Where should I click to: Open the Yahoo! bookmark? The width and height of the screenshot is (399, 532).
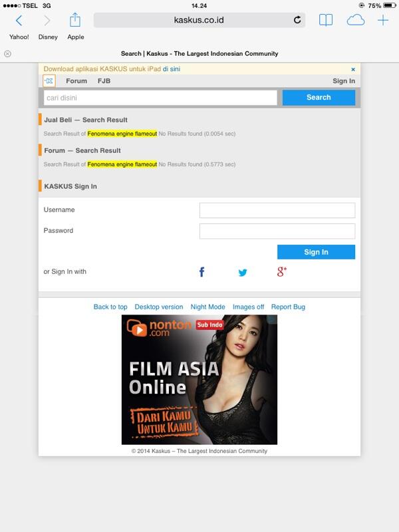point(19,37)
